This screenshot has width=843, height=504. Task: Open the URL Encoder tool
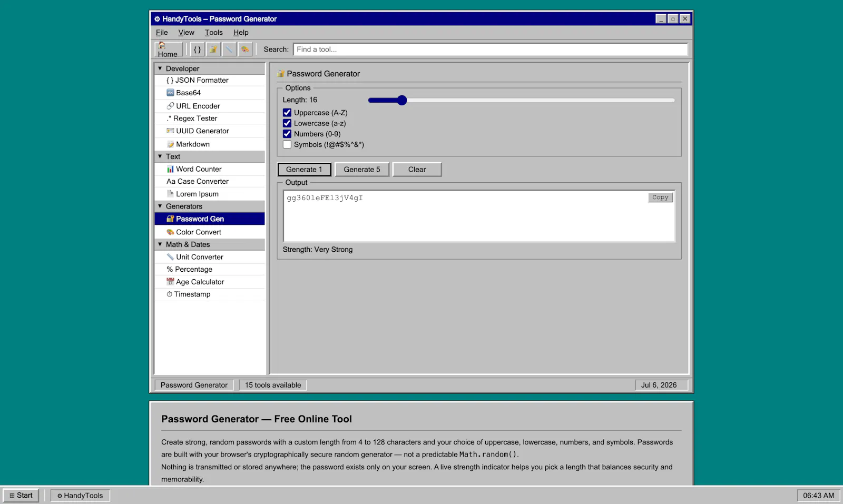click(210, 106)
